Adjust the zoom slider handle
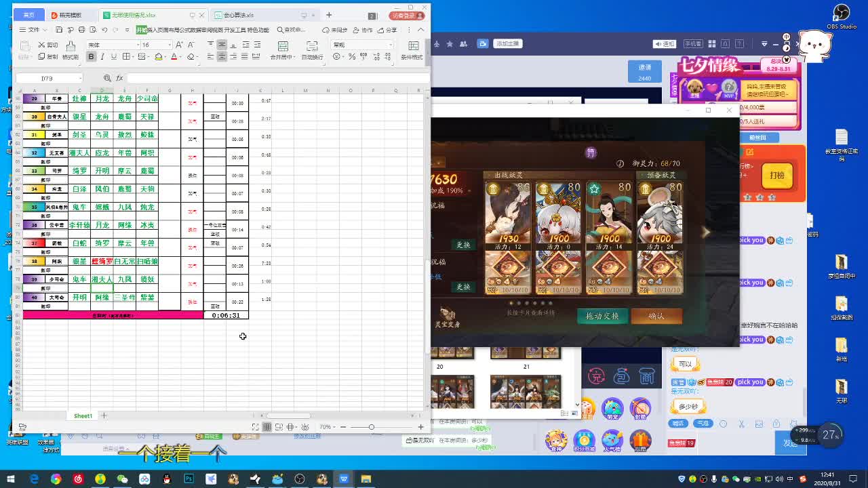The width and height of the screenshot is (868, 488). click(372, 427)
